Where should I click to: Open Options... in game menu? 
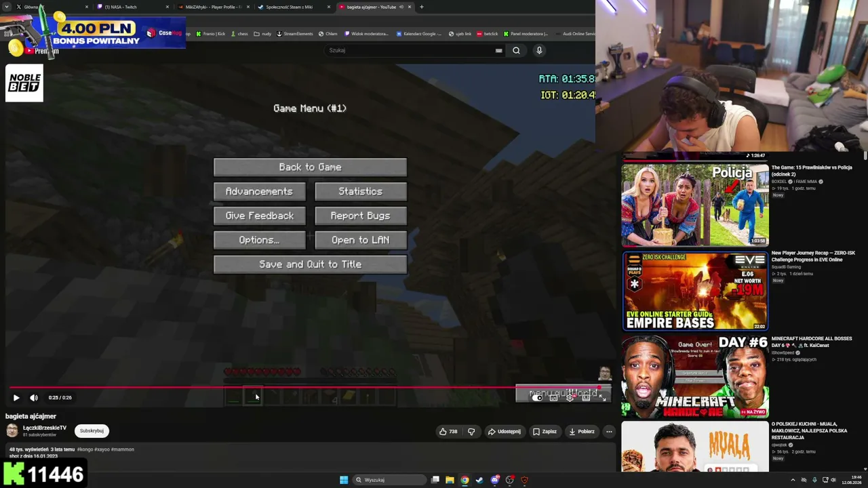(259, 241)
